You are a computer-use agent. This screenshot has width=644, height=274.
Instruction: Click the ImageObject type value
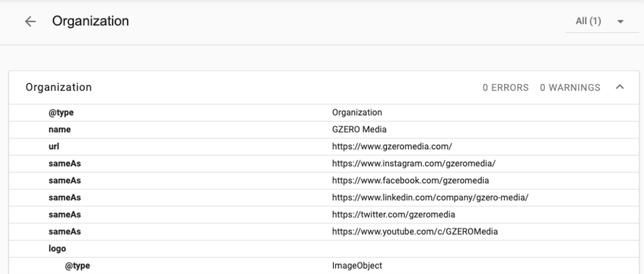click(357, 265)
